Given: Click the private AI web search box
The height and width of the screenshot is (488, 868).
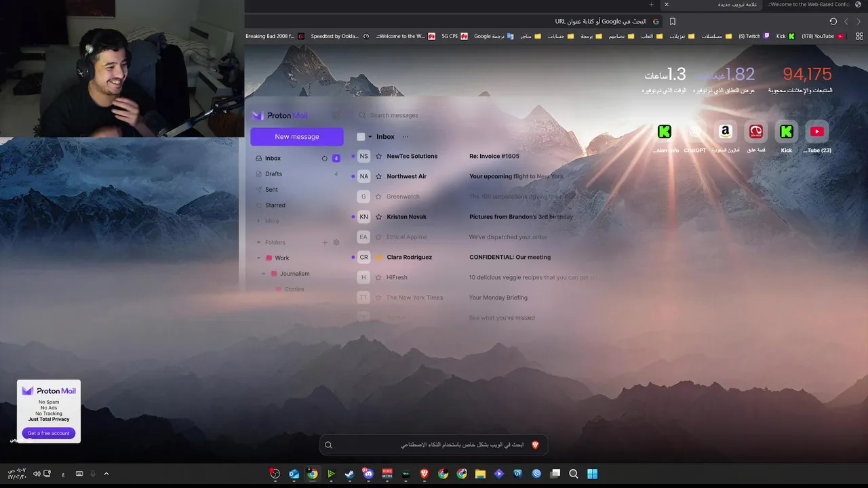Looking at the screenshot, I should [434, 445].
